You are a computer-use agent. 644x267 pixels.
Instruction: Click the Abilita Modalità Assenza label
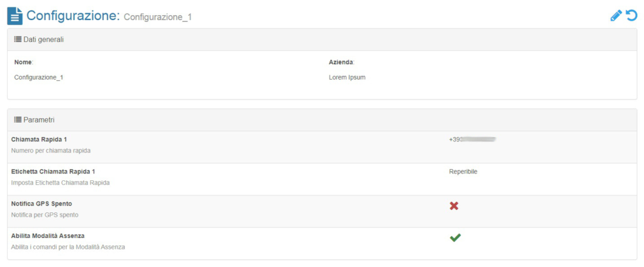[48, 236]
